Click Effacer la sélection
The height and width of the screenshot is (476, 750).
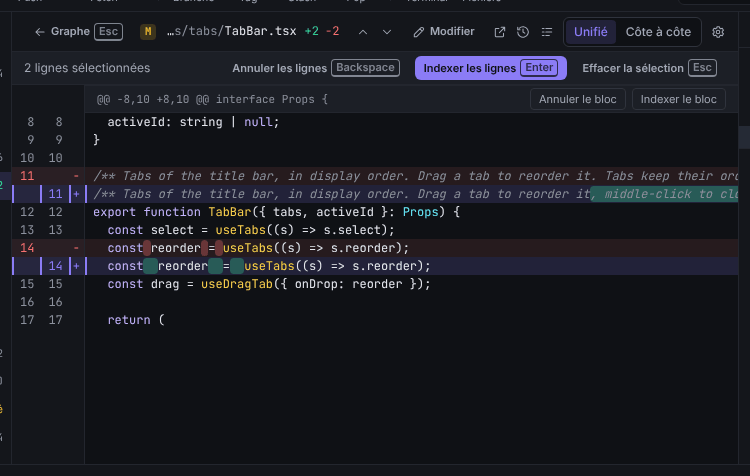coord(650,68)
